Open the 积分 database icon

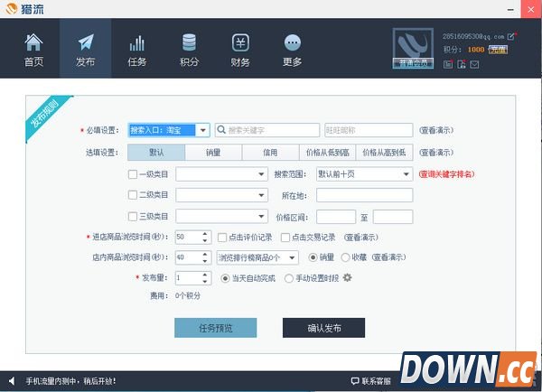189,42
